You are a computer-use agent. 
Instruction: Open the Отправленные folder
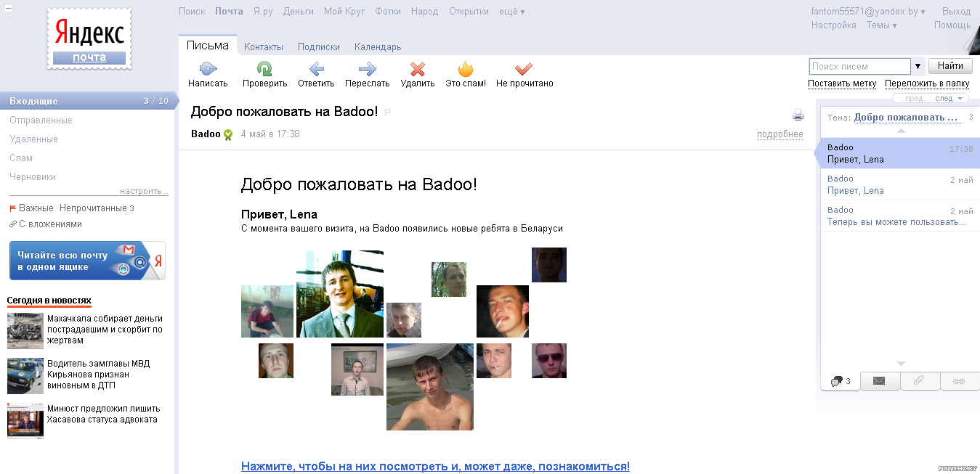point(41,120)
